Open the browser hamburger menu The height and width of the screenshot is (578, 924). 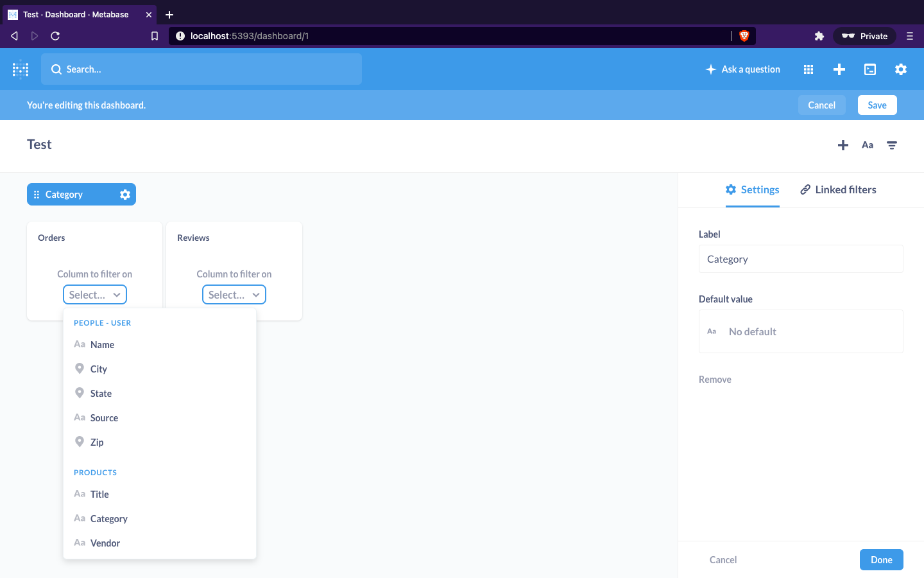910,36
